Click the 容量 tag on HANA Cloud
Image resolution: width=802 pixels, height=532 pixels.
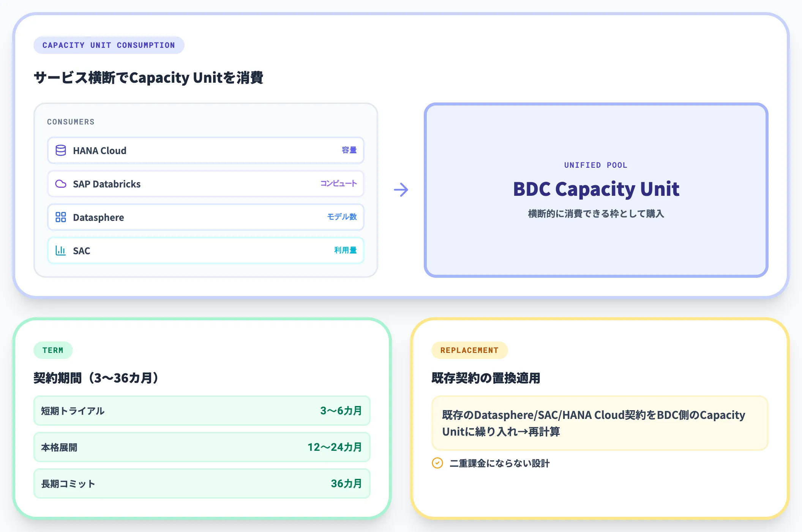(x=349, y=150)
